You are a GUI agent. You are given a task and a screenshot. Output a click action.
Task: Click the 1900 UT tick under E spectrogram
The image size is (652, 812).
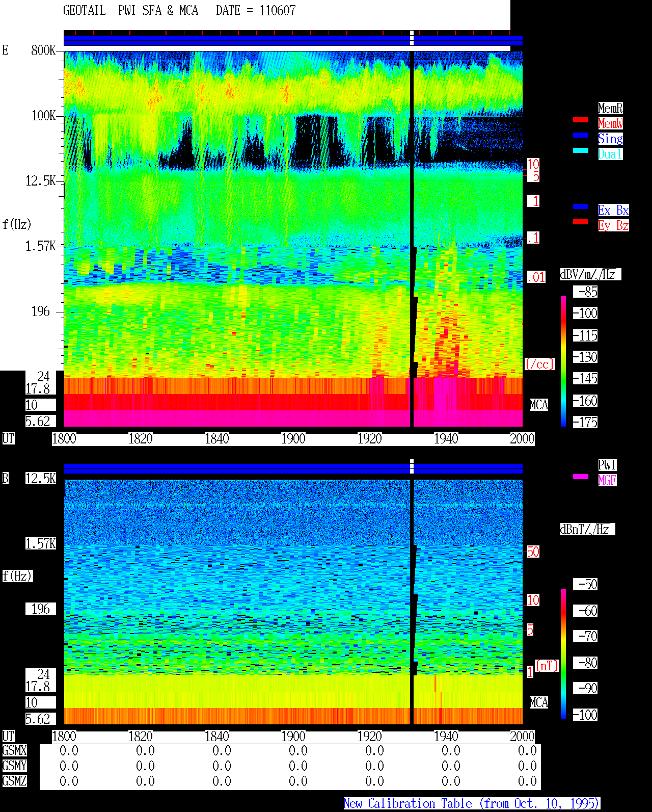coord(293,439)
